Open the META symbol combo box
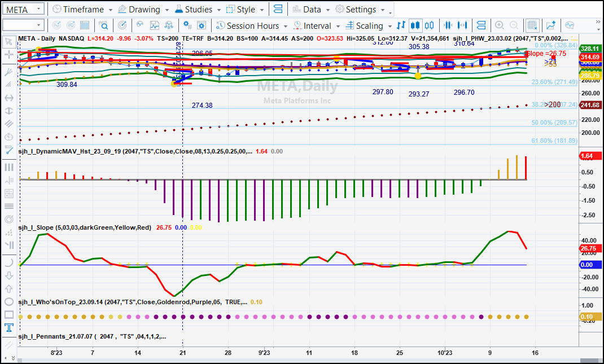 pyautogui.click(x=23, y=9)
